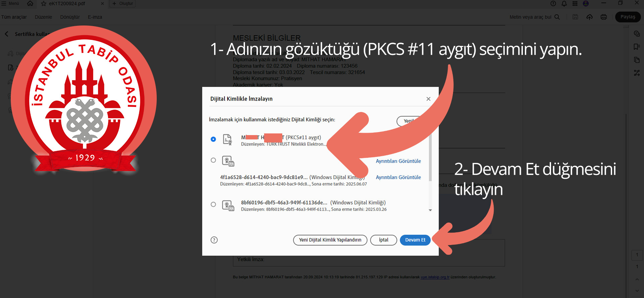Screen dimensions: 644x298
Task: Click the Metin veya araç bul search field
Action: point(530,17)
